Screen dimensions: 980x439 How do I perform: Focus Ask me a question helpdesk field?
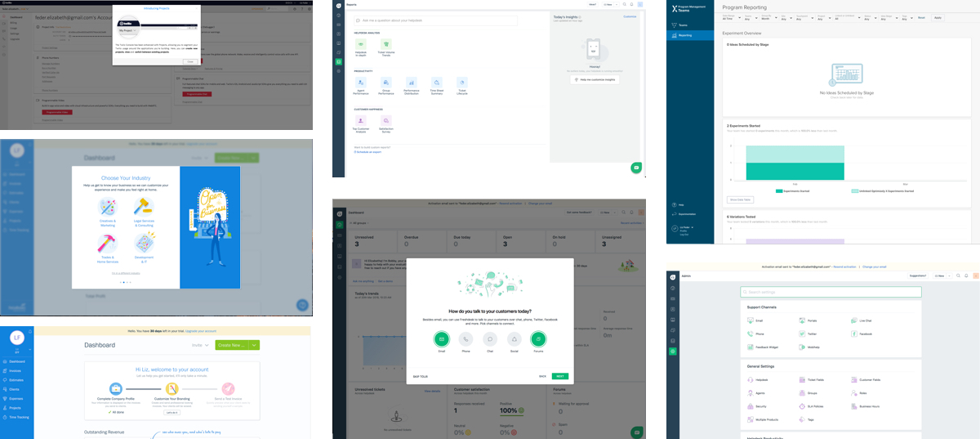[435, 19]
